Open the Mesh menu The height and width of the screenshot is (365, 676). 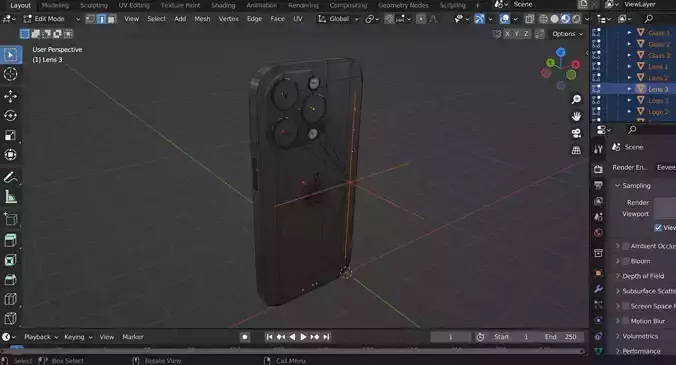202,19
